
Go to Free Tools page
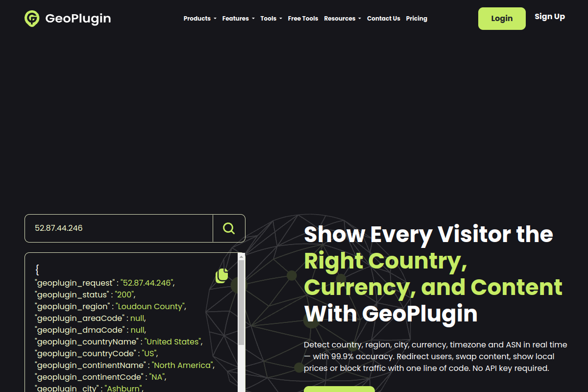303,19
